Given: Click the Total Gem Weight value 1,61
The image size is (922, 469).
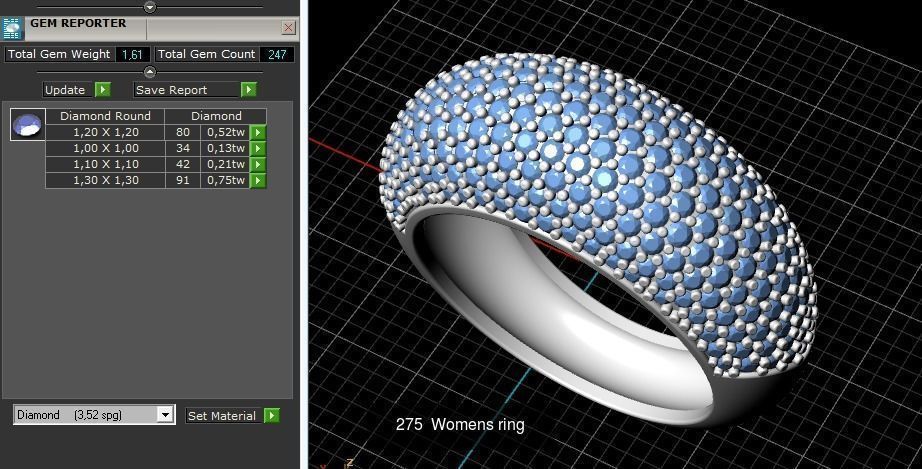Looking at the screenshot, I should [x=132, y=54].
